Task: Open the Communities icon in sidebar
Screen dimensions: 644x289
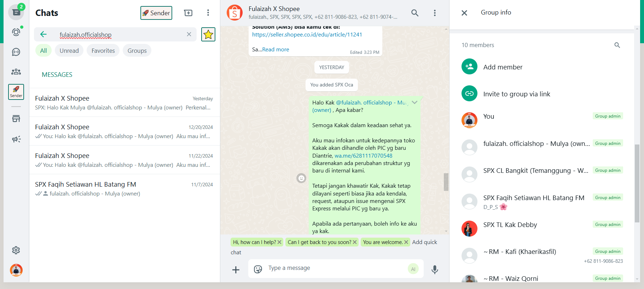Action: click(16, 72)
